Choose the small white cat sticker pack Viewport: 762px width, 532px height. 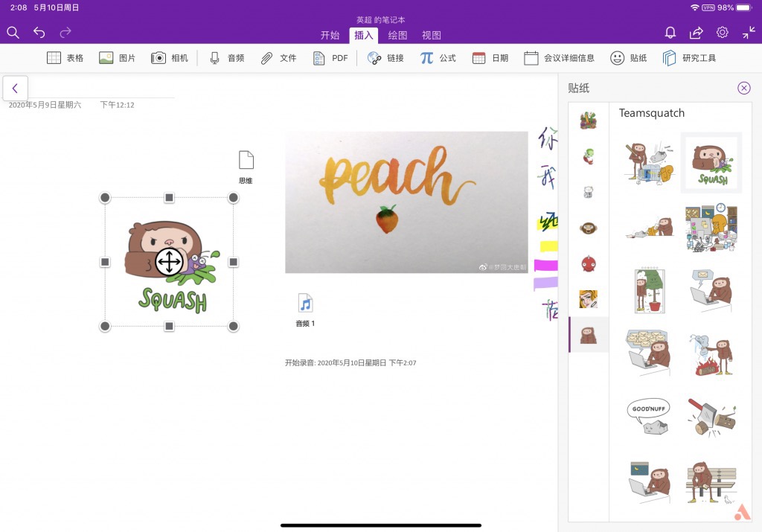589,192
